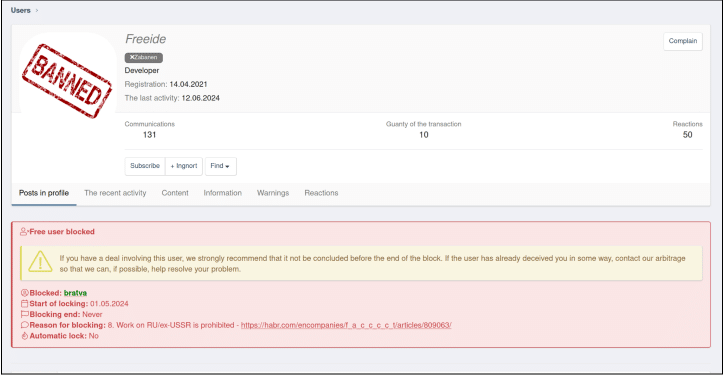Click the locking start date 01.05.2024
Screen dimensions: 724x377
click(x=109, y=304)
